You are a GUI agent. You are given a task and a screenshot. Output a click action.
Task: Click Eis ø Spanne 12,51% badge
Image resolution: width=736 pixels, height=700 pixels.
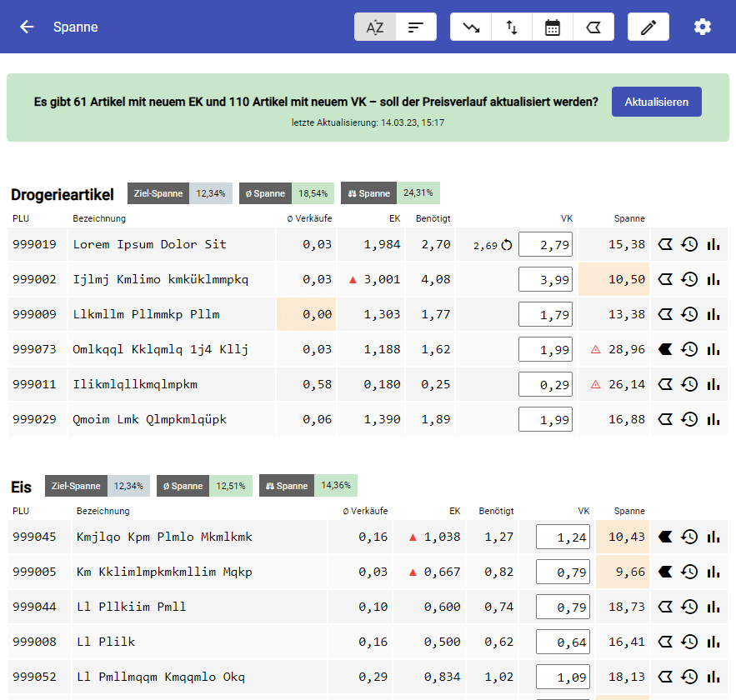pos(204,486)
